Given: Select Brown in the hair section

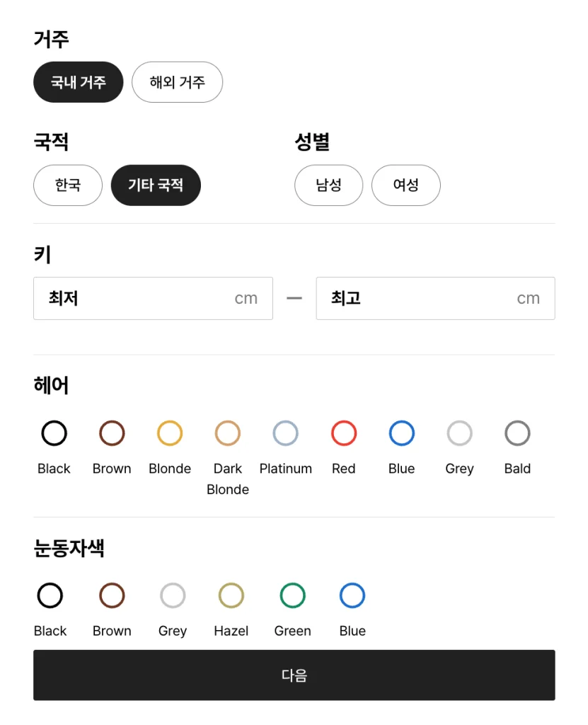Looking at the screenshot, I should pyautogui.click(x=111, y=433).
